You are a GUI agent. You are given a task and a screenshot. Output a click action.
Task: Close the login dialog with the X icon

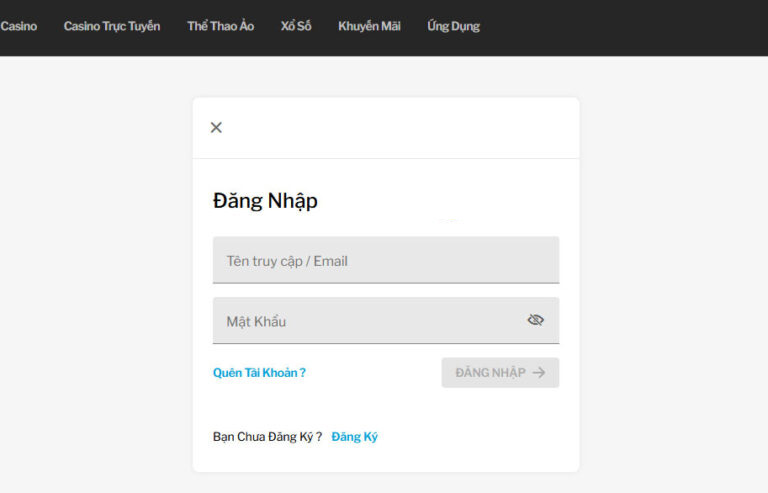(216, 127)
